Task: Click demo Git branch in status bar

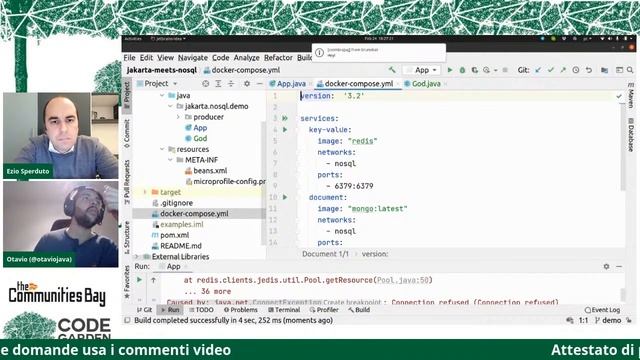Action: 608,320
